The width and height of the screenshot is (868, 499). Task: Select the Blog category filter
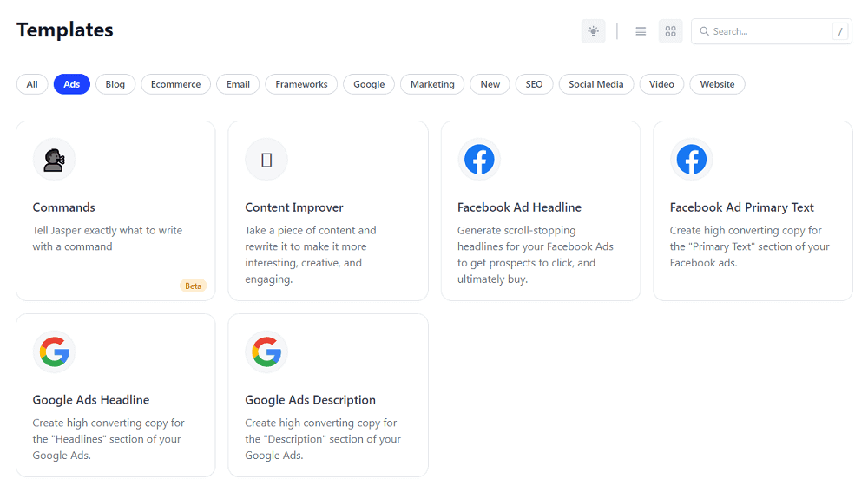pyautogui.click(x=115, y=84)
